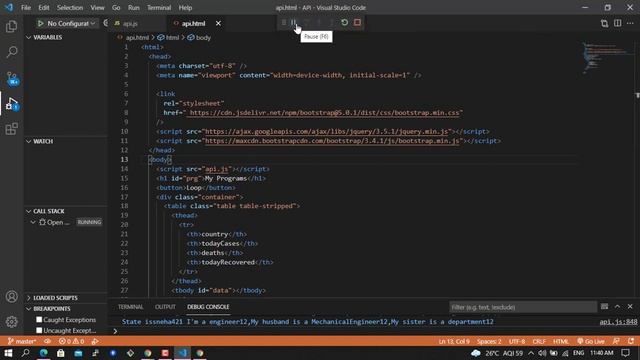Click the api.js:848 source link
The image size is (640, 360).
(618, 322)
